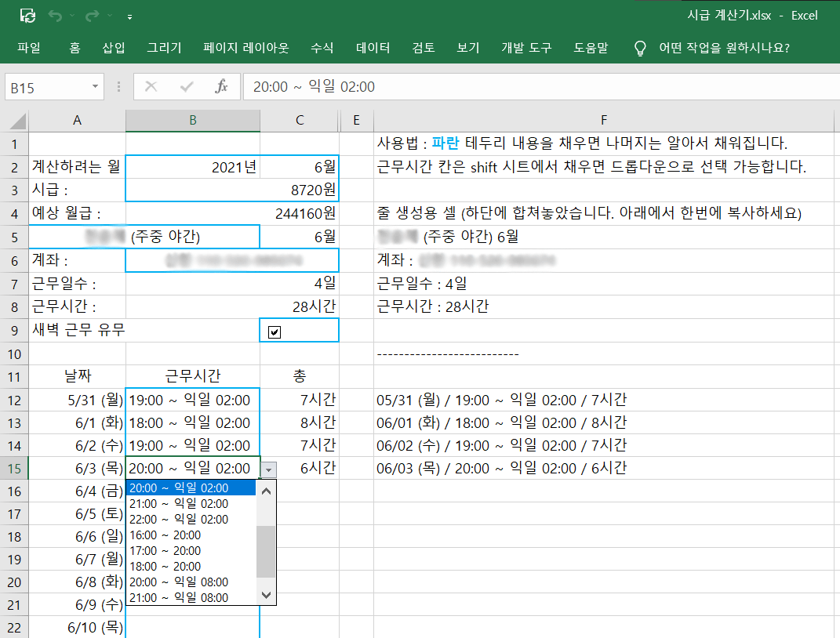840x638 pixels.
Task: Open the Undo history dropdown arrow
Action: 72,16
